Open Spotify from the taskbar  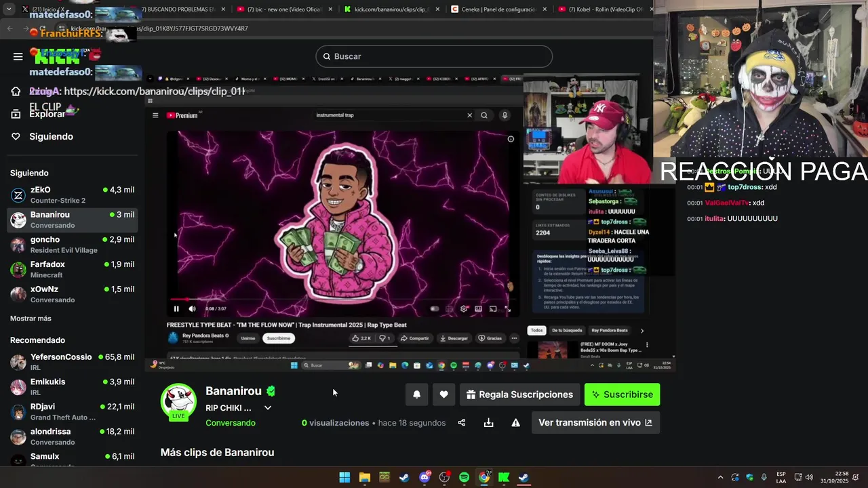coord(464,477)
